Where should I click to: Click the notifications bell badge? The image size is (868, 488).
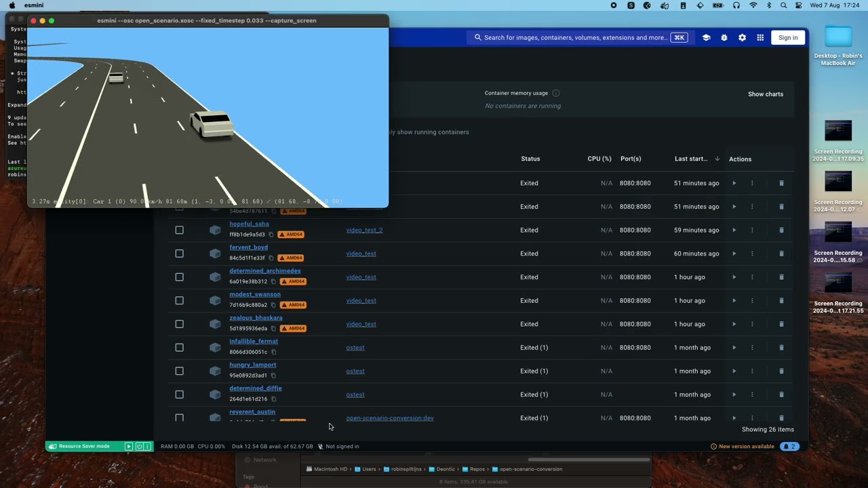pyautogui.click(x=789, y=447)
